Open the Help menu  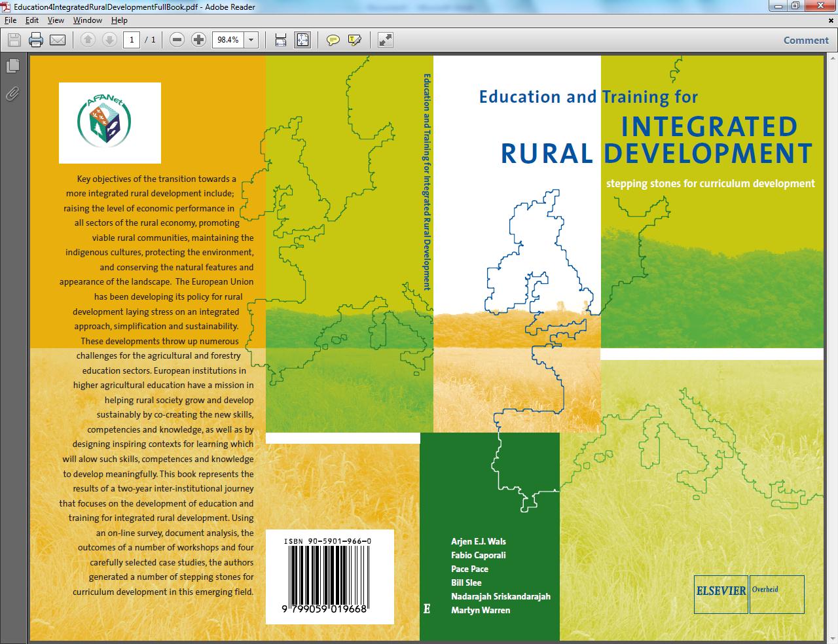119,20
